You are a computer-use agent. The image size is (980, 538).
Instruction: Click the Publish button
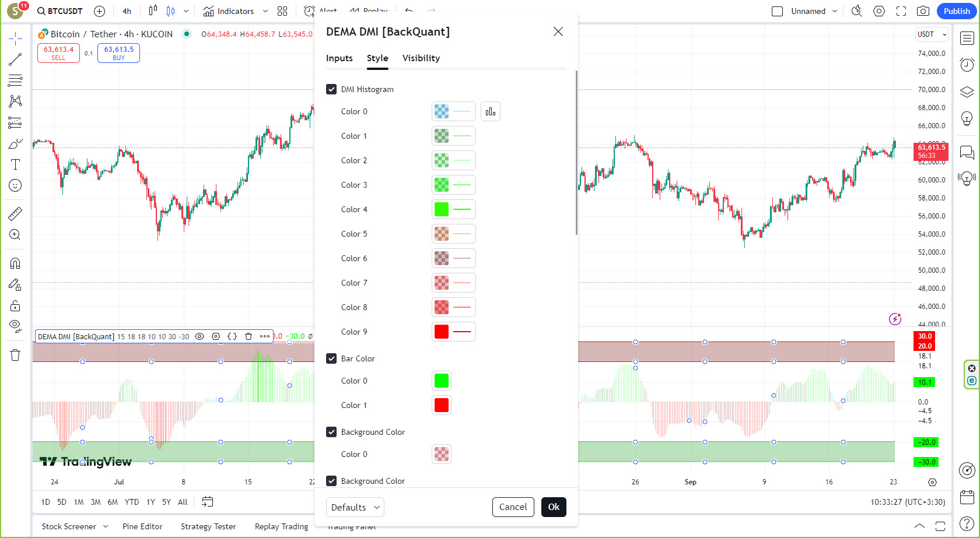[x=957, y=10]
